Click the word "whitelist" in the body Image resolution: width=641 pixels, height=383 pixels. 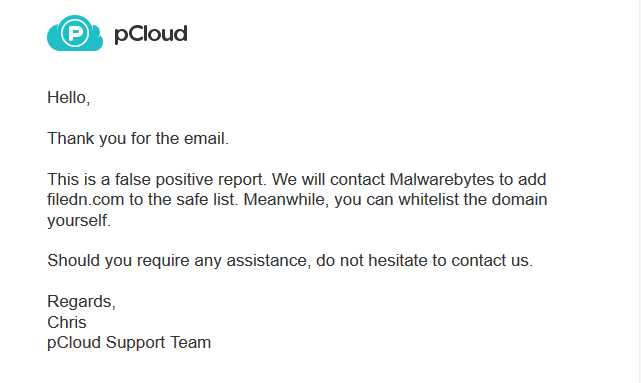pos(428,199)
